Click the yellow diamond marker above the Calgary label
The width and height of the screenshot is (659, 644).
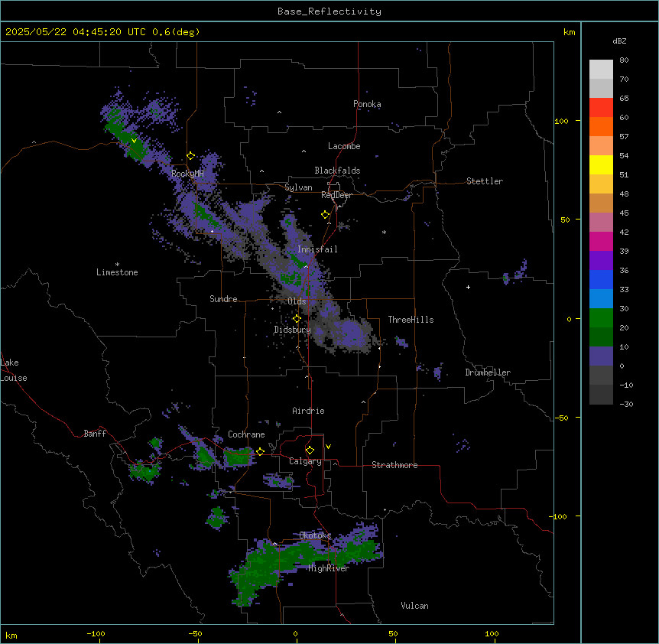(x=310, y=450)
